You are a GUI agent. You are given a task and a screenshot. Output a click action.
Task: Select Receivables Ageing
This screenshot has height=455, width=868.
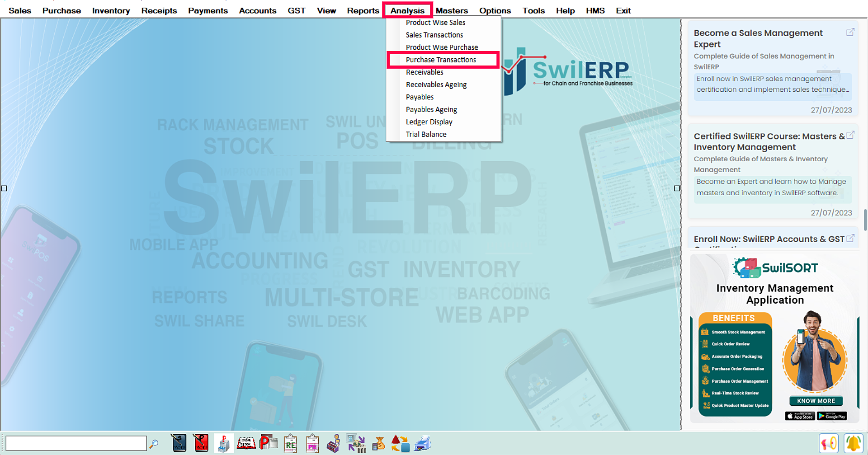pyautogui.click(x=443, y=84)
